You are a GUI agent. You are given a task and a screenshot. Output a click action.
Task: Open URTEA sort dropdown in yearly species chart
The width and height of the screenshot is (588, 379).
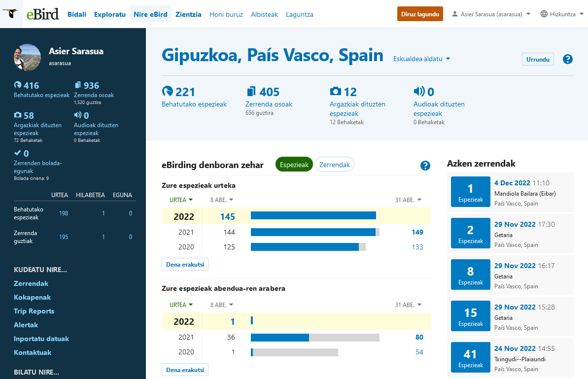181,200
